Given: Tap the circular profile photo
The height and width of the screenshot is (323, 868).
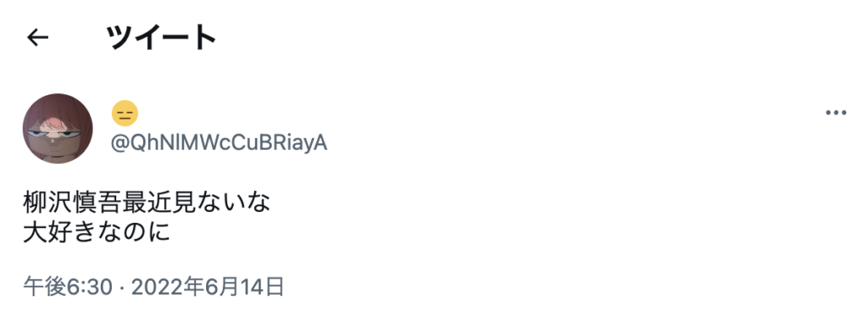Looking at the screenshot, I should tap(58, 129).
